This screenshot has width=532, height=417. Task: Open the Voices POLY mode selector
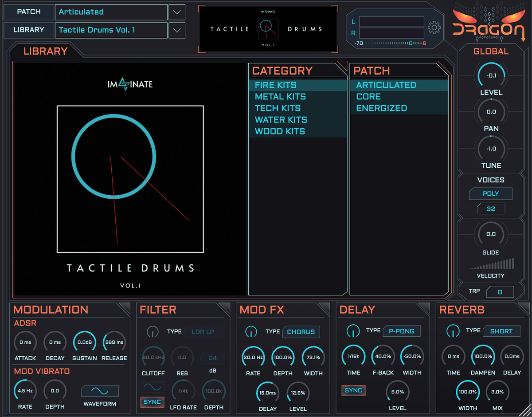pyautogui.click(x=491, y=193)
